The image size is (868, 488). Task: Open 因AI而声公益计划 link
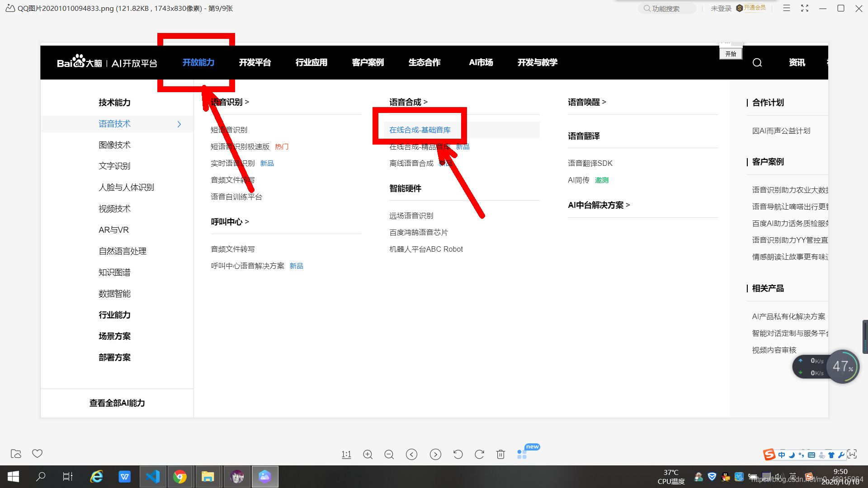tap(781, 131)
